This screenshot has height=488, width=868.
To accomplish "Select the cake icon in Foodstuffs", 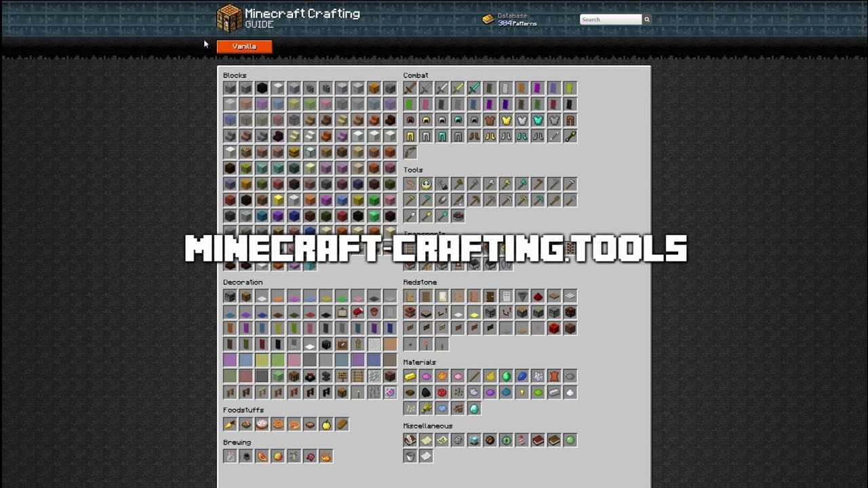I will tap(262, 425).
